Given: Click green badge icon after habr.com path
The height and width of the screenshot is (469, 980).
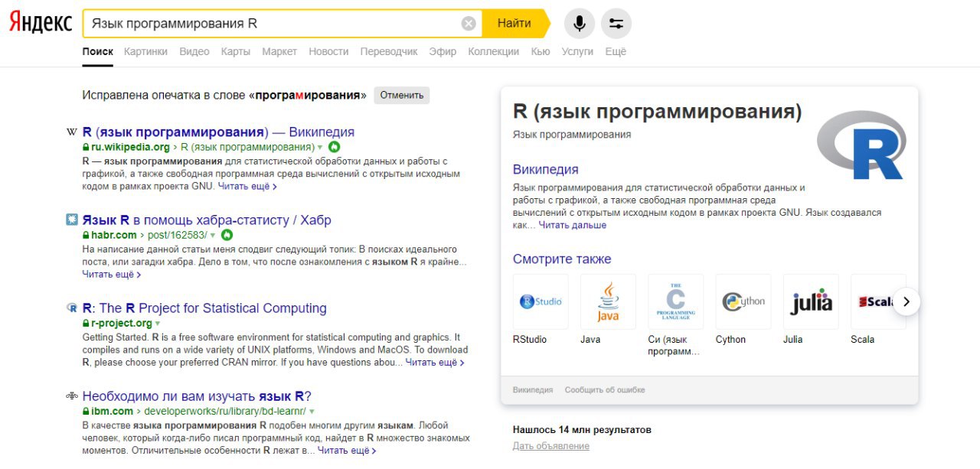Looking at the screenshot, I should [227, 235].
